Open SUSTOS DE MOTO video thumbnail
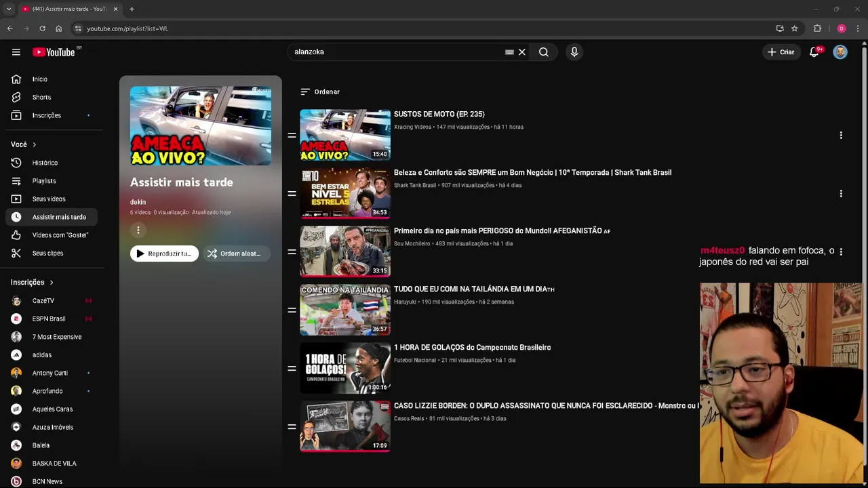The height and width of the screenshot is (488, 868). 345,135
